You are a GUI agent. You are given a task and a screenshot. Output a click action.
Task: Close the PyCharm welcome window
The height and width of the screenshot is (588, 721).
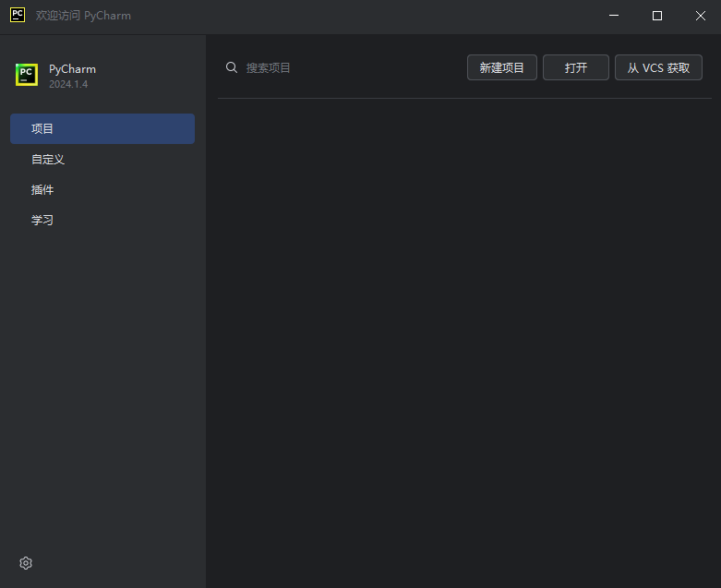click(x=701, y=16)
